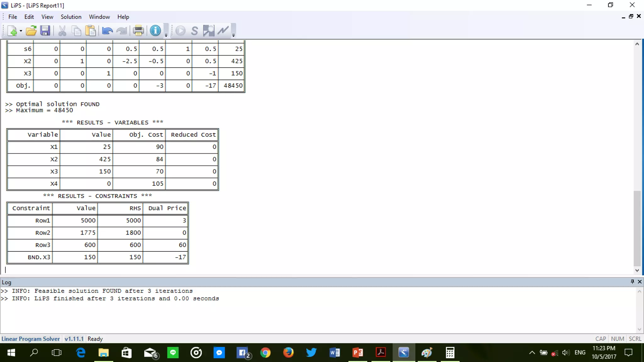Open the Solution menu
Image resolution: width=644 pixels, height=362 pixels.
tap(71, 17)
